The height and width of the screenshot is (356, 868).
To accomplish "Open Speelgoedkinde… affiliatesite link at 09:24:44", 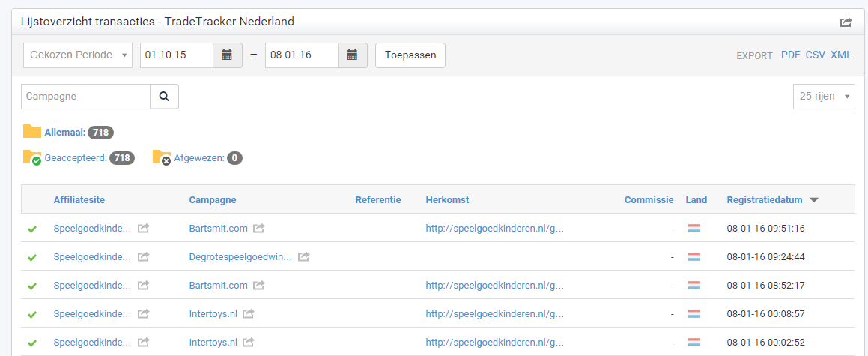I will tap(92, 257).
